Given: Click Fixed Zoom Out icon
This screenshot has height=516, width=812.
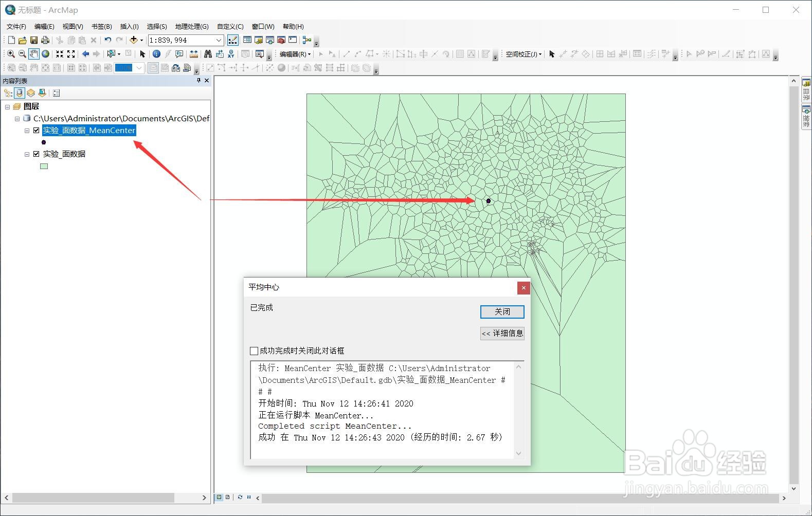Looking at the screenshot, I should pos(71,54).
